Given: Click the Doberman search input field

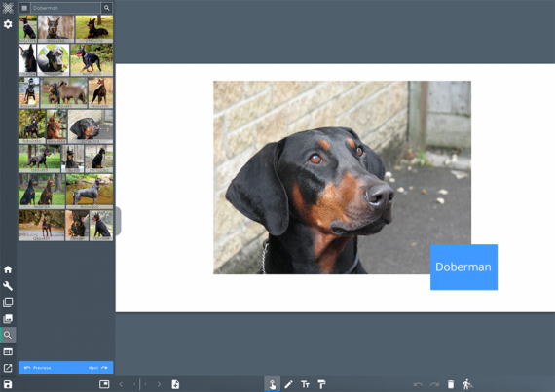Looking at the screenshot, I should [x=65, y=8].
